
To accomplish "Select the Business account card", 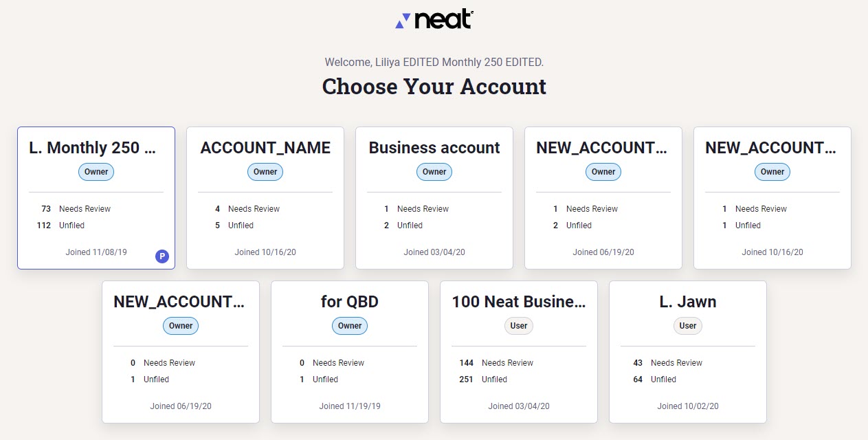I will [x=434, y=198].
